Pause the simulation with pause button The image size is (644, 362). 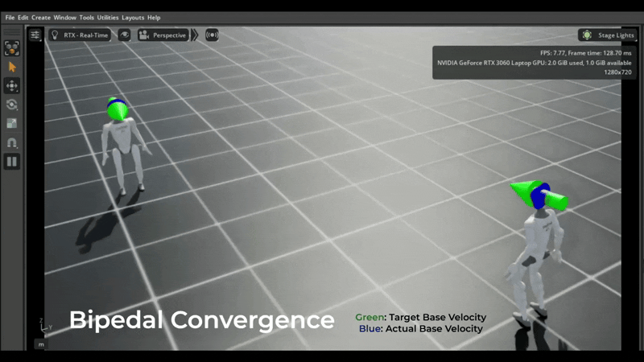pos(12,161)
